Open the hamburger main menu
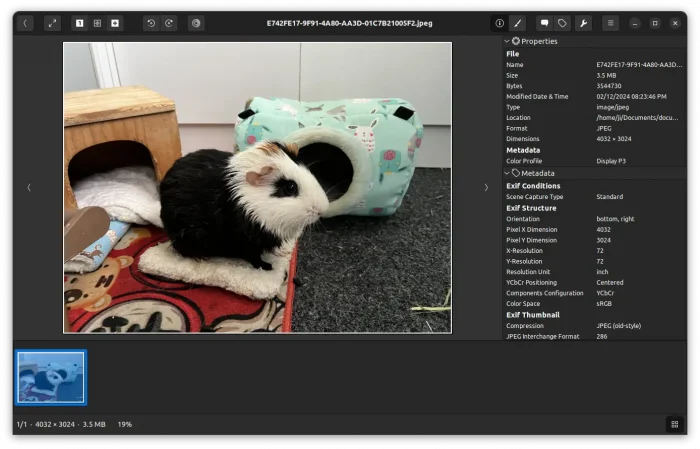 (x=610, y=23)
